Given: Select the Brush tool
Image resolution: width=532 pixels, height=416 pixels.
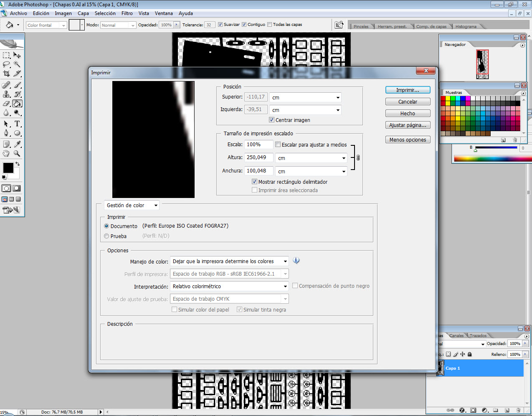Looking at the screenshot, I should [x=17, y=85].
